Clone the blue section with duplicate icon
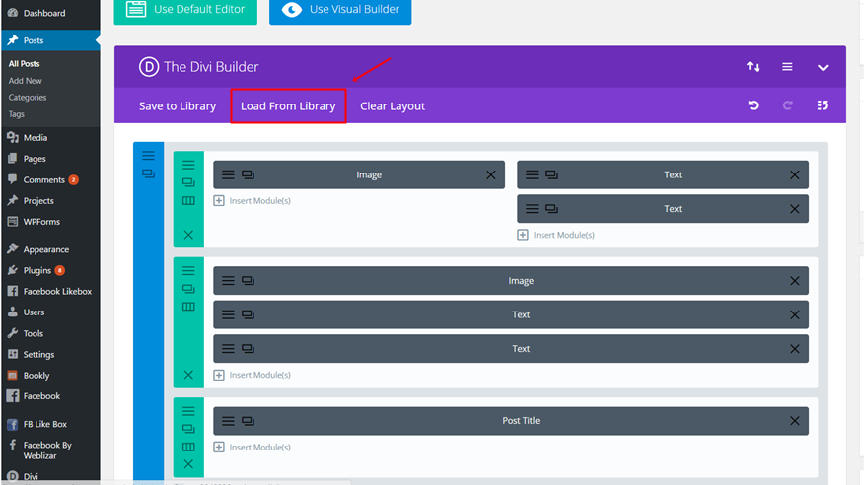This screenshot has height=485, width=868. pos(148,173)
